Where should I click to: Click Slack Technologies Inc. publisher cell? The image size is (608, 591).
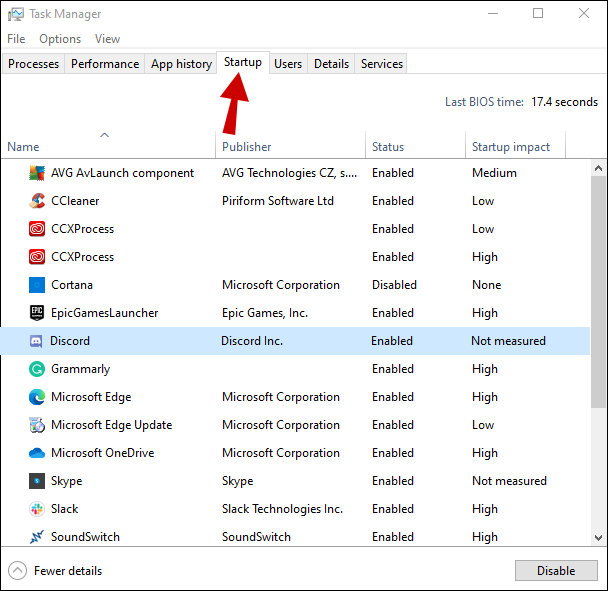[x=282, y=509]
